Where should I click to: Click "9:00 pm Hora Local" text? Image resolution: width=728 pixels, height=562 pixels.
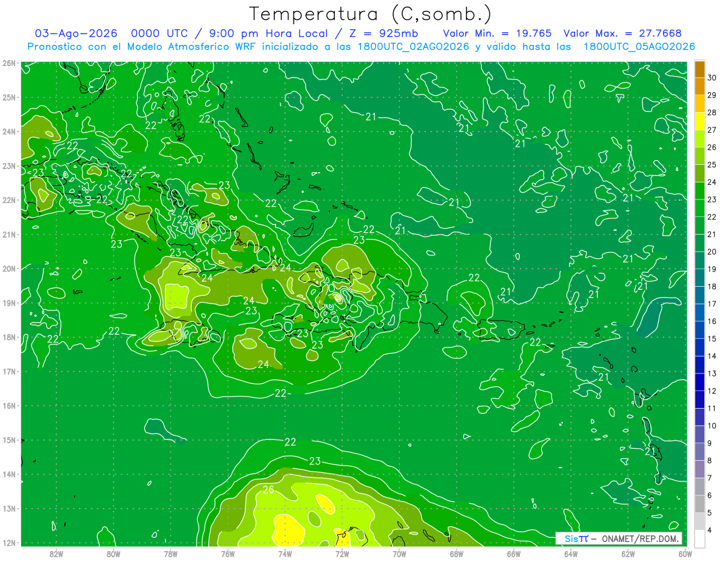[x=268, y=33]
